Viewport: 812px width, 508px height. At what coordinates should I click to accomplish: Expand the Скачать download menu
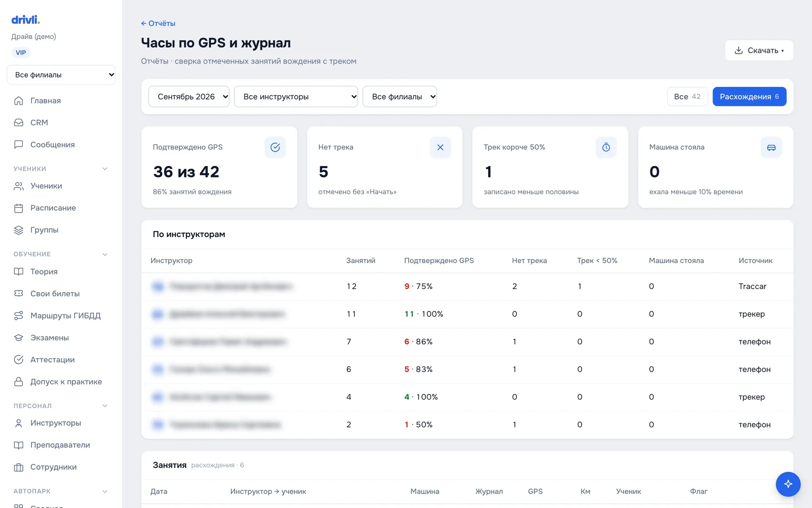[x=759, y=50]
